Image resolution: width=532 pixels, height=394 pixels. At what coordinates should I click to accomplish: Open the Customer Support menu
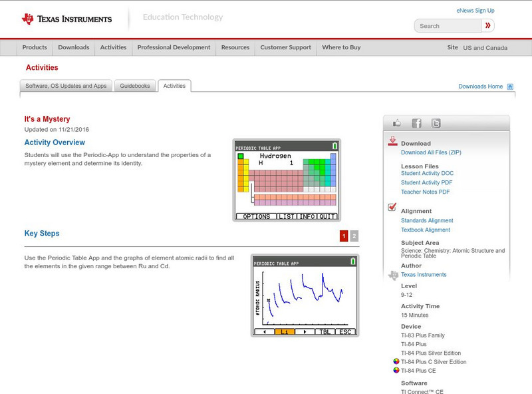point(284,47)
